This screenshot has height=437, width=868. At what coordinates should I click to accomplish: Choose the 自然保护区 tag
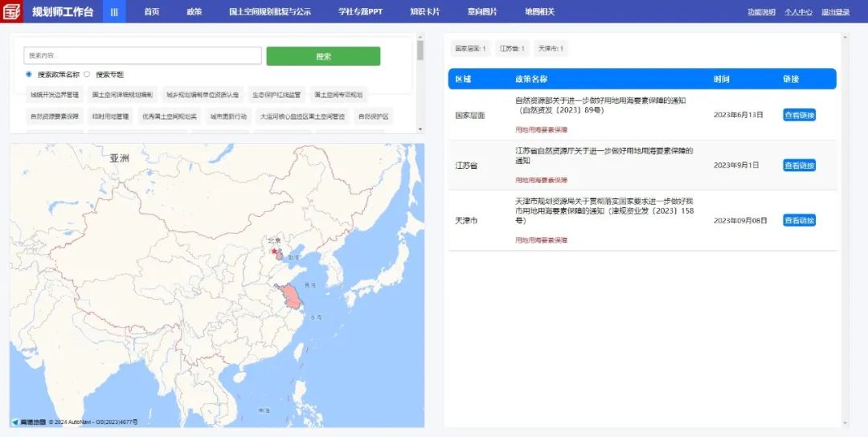pos(374,116)
